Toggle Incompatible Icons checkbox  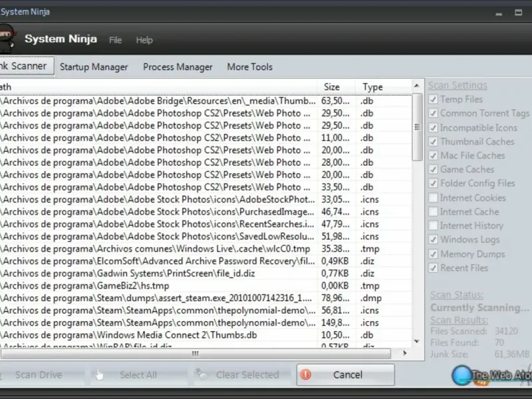pos(433,128)
